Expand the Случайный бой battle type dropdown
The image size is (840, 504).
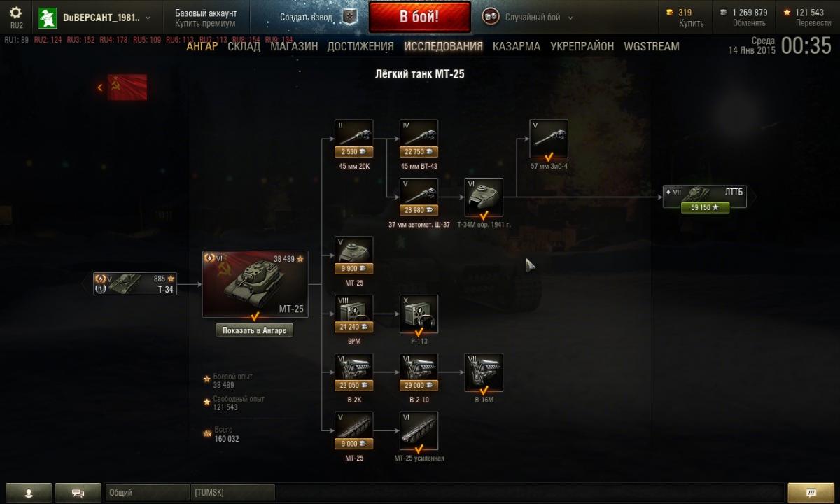[528, 17]
